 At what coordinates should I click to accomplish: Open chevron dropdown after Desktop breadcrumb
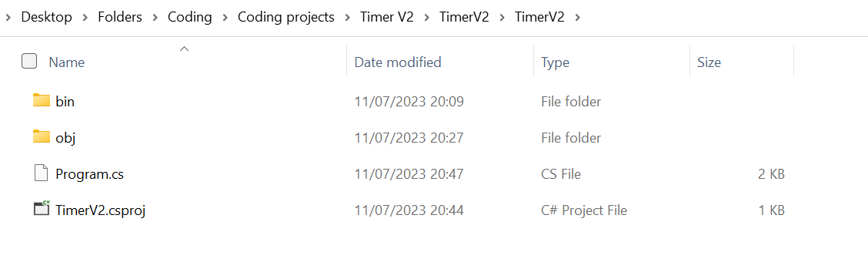85,17
